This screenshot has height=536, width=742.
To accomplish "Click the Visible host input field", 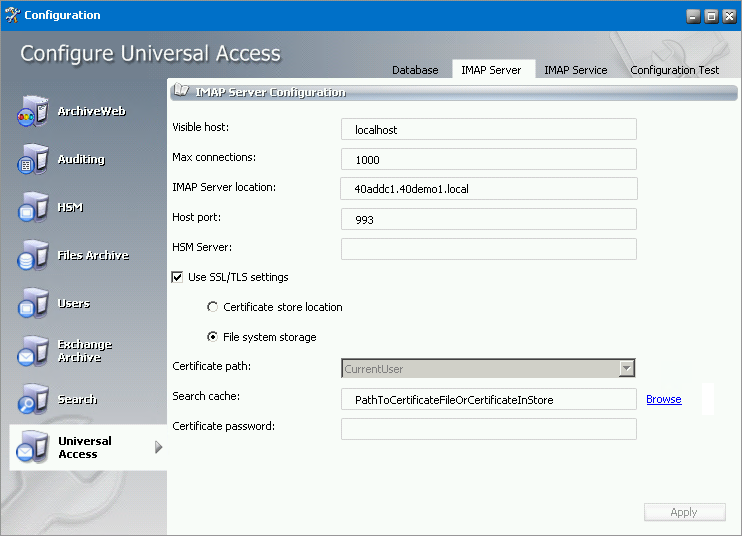I will pyautogui.click(x=489, y=129).
